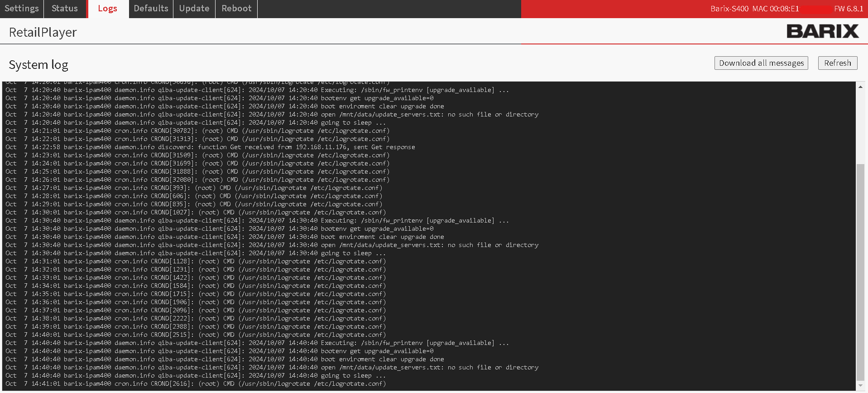
Task: Click the Barix-S400 MAC address label
Action: (x=754, y=9)
